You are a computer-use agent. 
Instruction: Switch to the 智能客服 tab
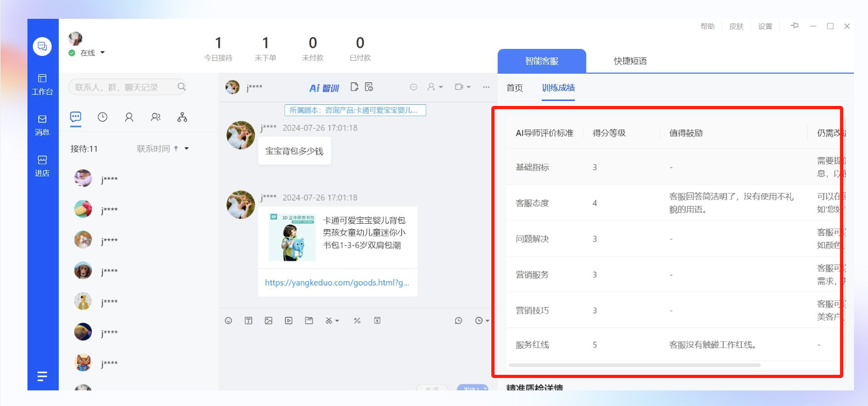click(542, 61)
